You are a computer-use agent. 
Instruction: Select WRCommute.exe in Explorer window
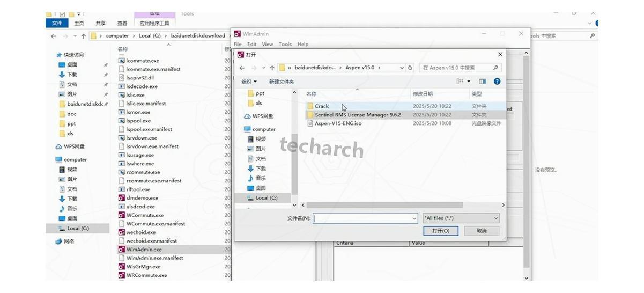pos(143,275)
